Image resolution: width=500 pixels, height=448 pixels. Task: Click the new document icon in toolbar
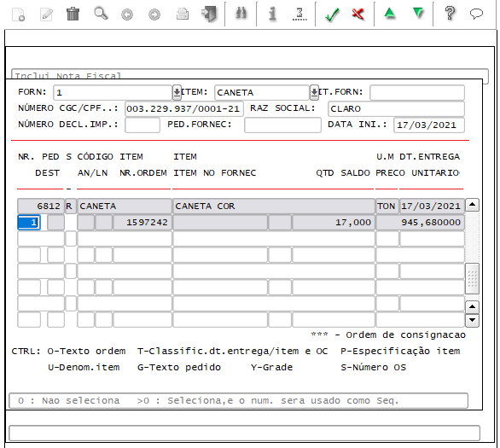click(x=19, y=15)
